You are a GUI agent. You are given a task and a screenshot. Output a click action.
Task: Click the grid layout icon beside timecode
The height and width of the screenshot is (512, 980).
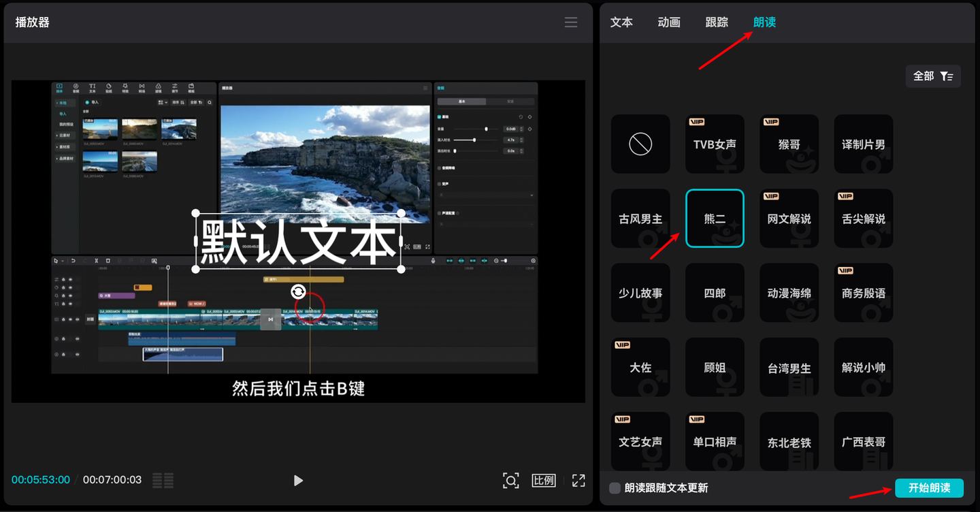point(163,481)
